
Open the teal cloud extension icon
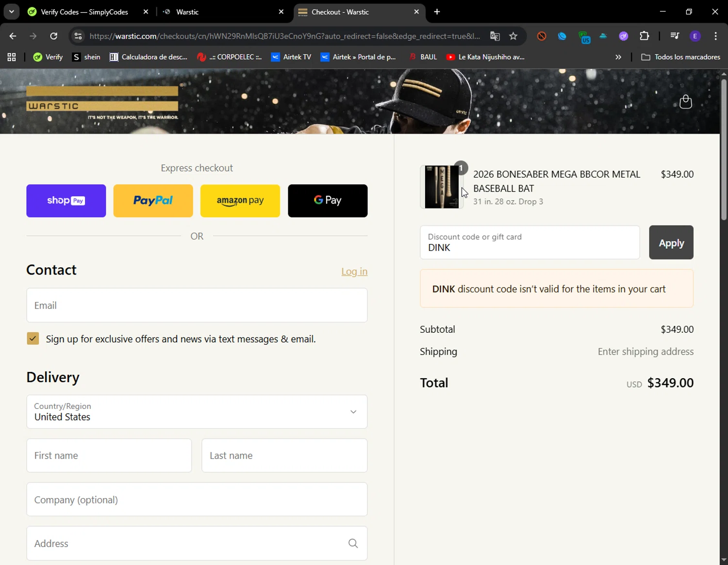(603, 36)
